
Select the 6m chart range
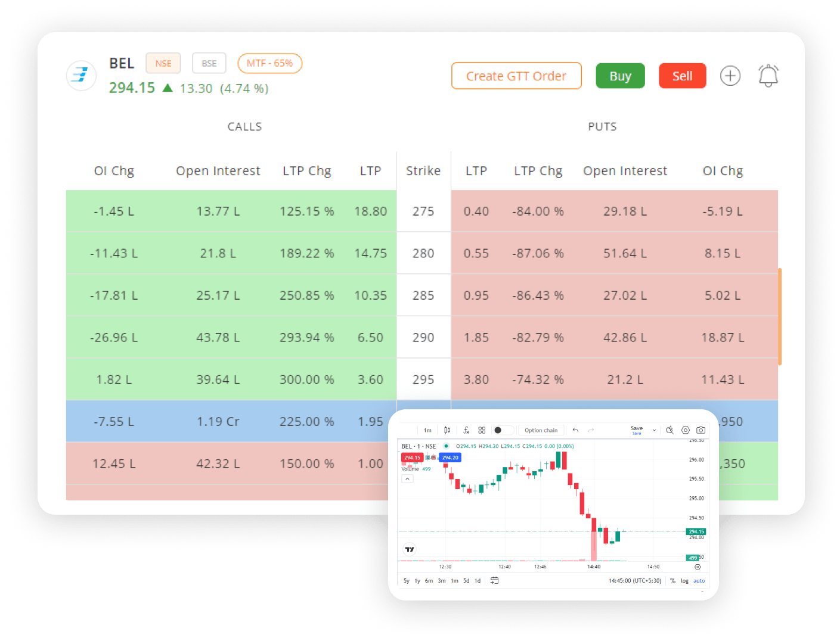(x=429, y=581)
